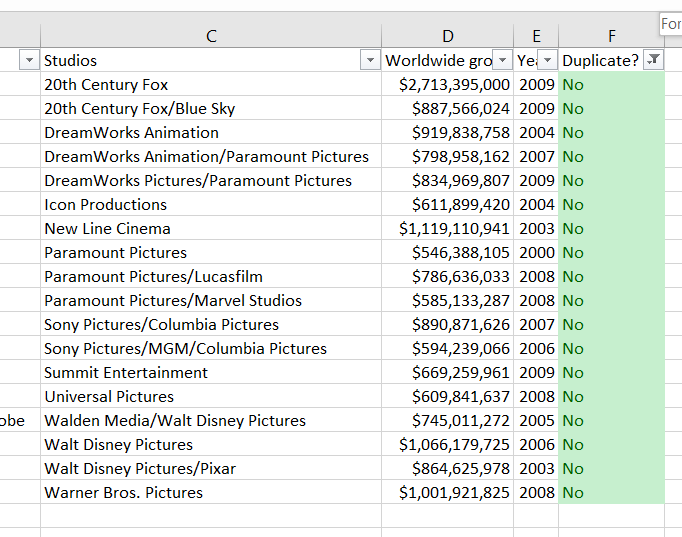Select the No cell in Summit Entertainment row

coord(612,372)
